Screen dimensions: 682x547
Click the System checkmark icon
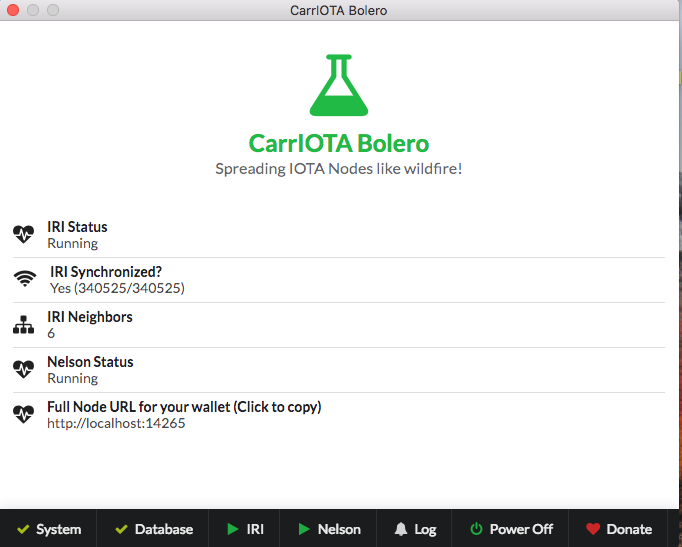click(23, 529)
